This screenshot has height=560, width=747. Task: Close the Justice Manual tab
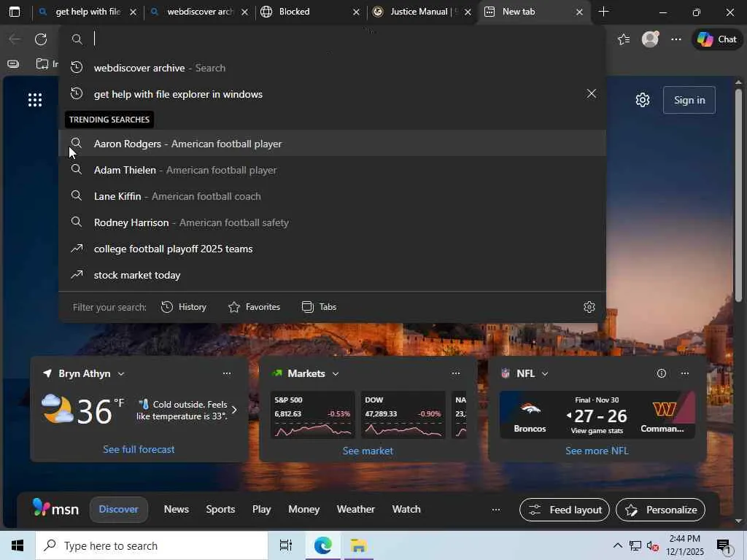468,12
